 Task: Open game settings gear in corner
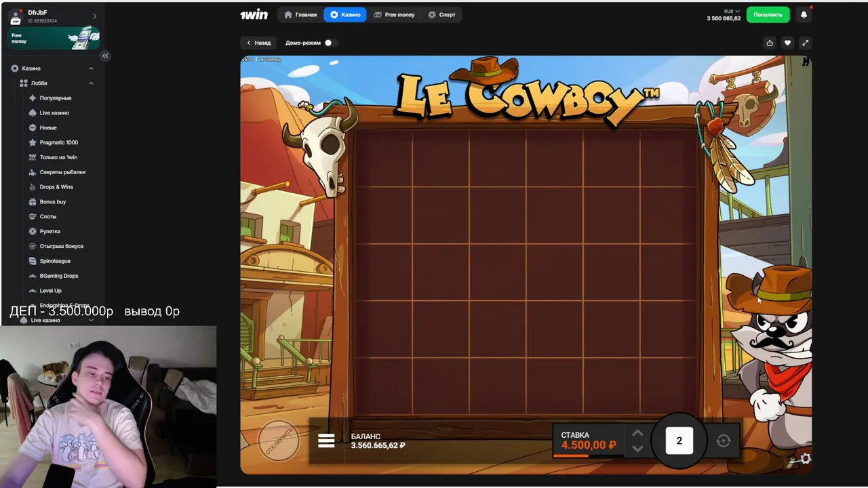pos(806,459)
